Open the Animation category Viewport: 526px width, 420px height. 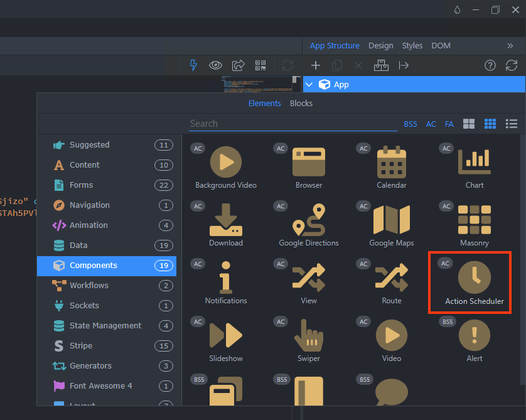pyautogui.click(x=107, y=225)
